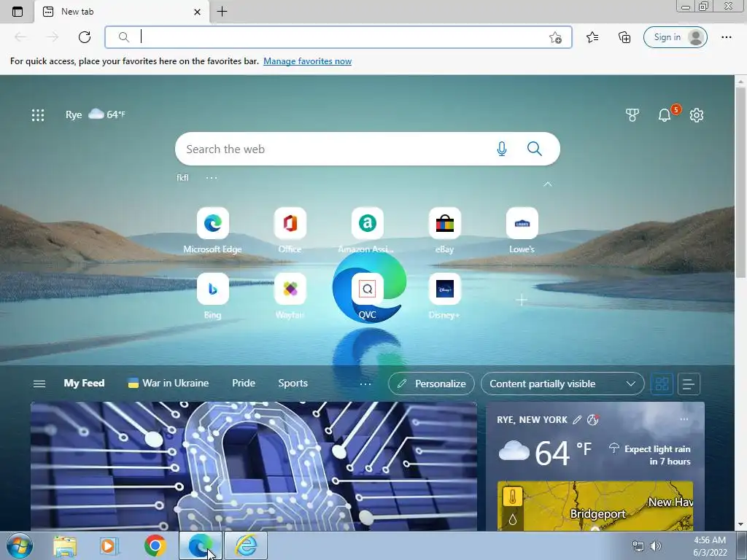Click Manage favorites now link
Image resolution: width=747 pixels, height=560 pixels.
coord(307,61)
